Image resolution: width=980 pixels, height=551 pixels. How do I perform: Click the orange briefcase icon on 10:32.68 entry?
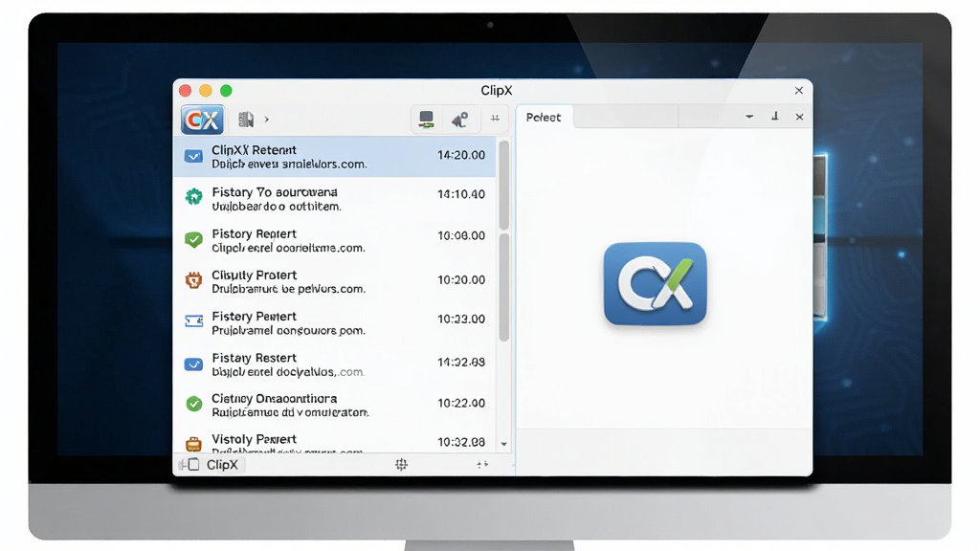tap(193, 444)
